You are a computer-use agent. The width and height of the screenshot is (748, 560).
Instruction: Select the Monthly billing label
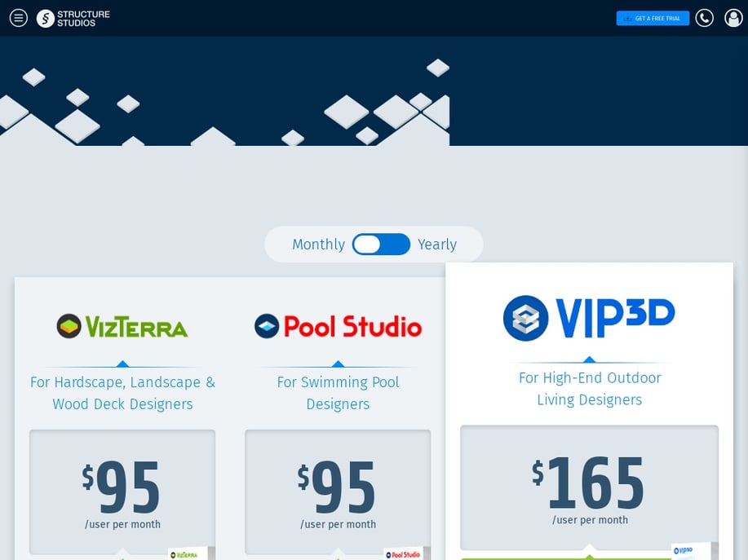[x=318, y=245]
